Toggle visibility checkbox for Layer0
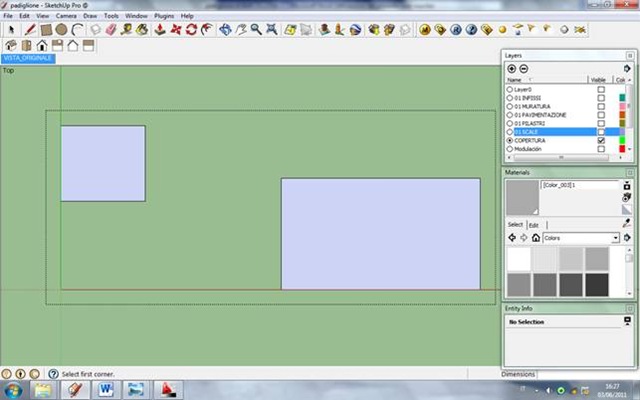This screenshot has width=640, height=400. tap(601, 89)
